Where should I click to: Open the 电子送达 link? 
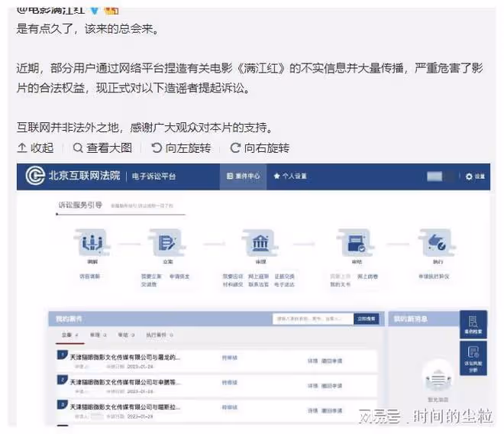(285, 284)
